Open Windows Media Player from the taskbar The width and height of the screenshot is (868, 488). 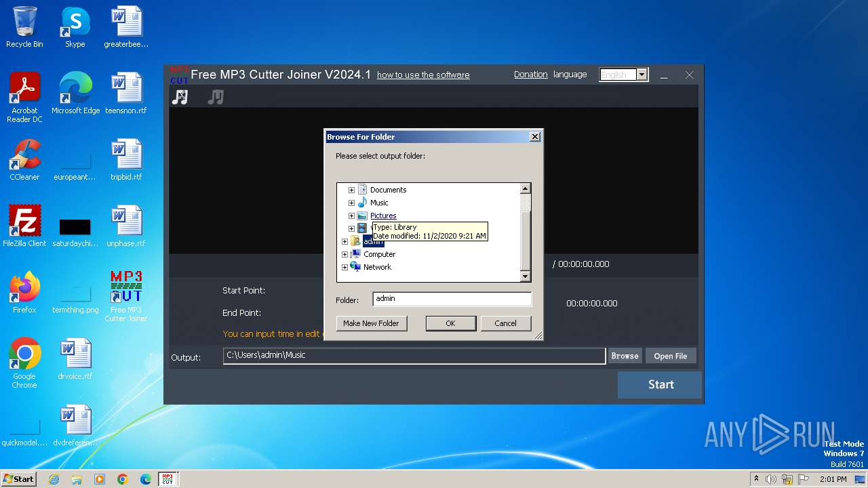point(100,479)
